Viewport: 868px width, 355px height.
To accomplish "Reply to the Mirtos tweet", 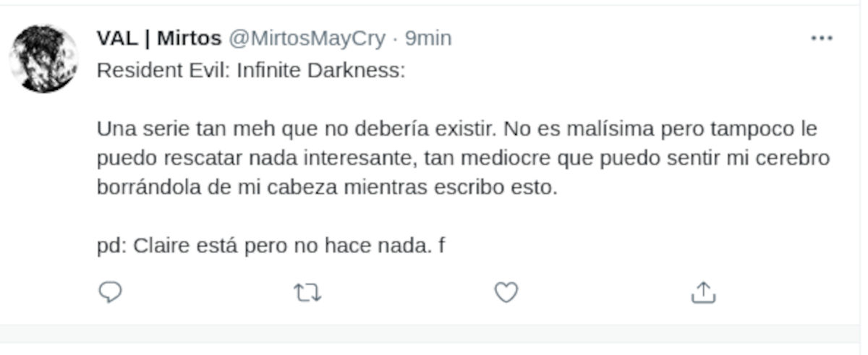I will tap(110, 291).
